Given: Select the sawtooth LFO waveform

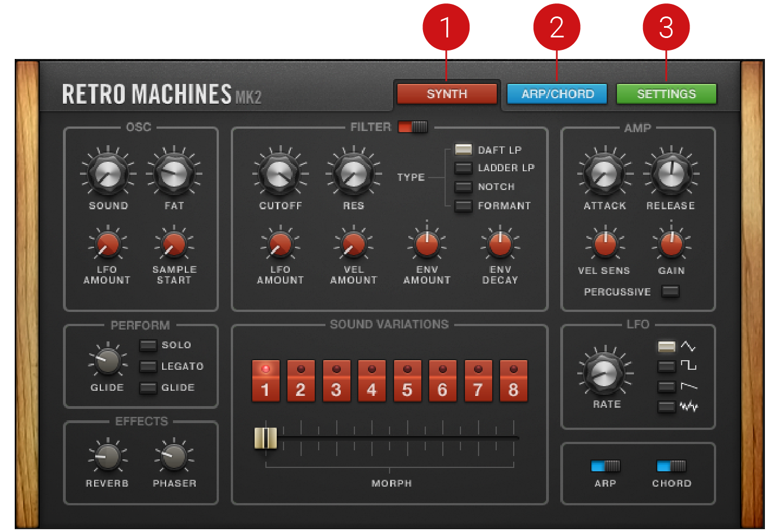Looking at the screenshot, I should pyautogui.click(x=666, y=387).
